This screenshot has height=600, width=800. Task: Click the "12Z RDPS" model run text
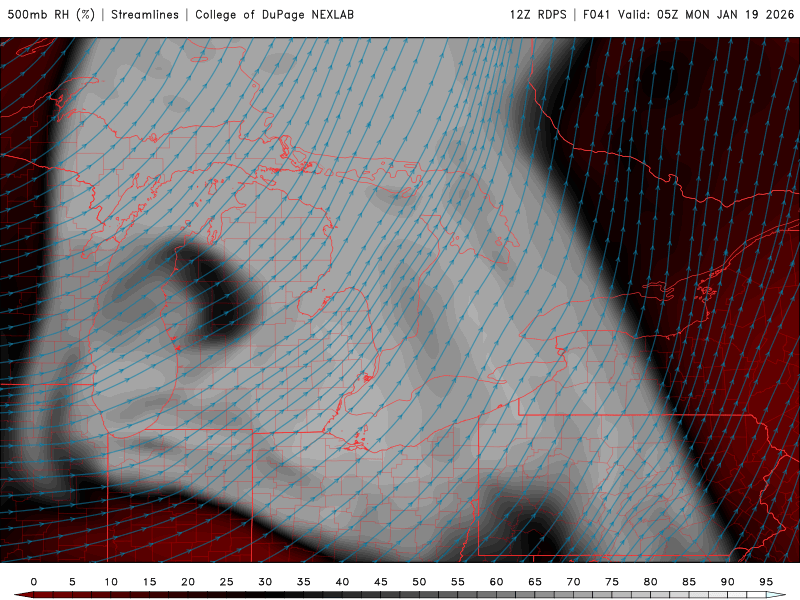point(538,15)
